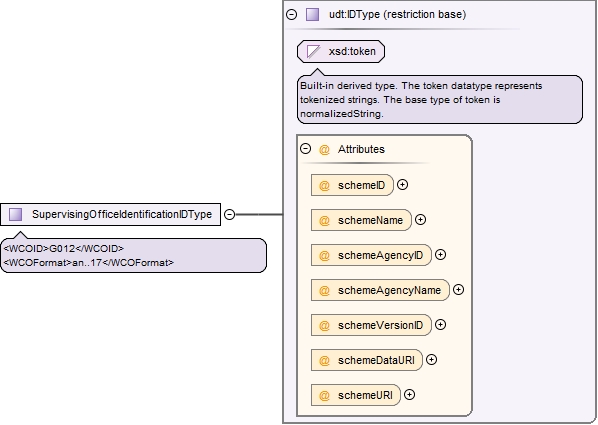Viewport: 598px width, 425px height.
Task: Click the purple square icon of udt:IDType
Action: [x=312, y=14]
